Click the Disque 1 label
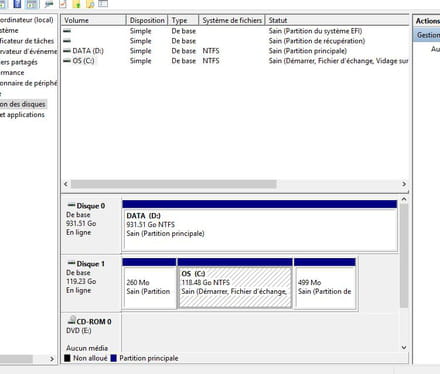Image resolution: width=440 pixels, height=374 pixels. point(91,264)
